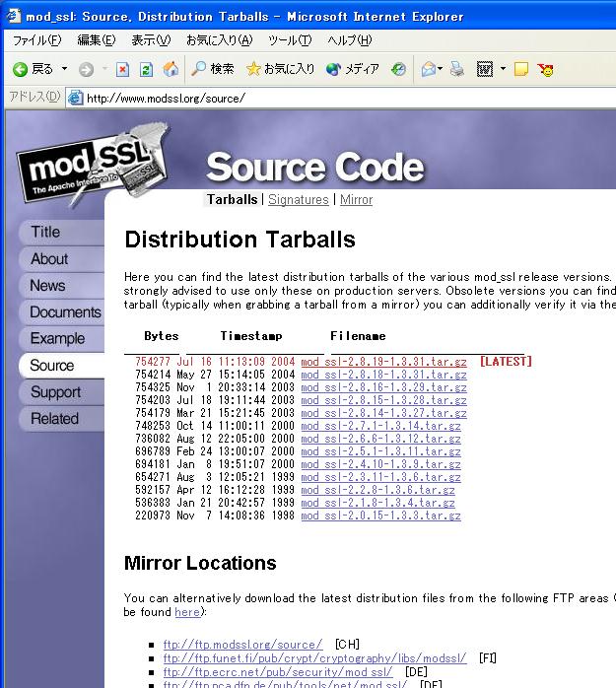616x688 pixels.
Task: Open the 表示(V) menu
Action: (x=151, y=40)
